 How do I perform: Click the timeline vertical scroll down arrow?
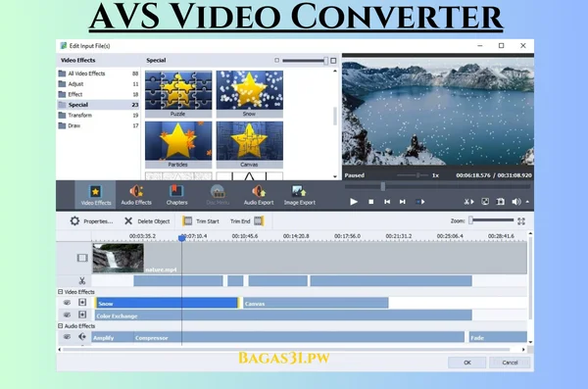coord(530,342)
